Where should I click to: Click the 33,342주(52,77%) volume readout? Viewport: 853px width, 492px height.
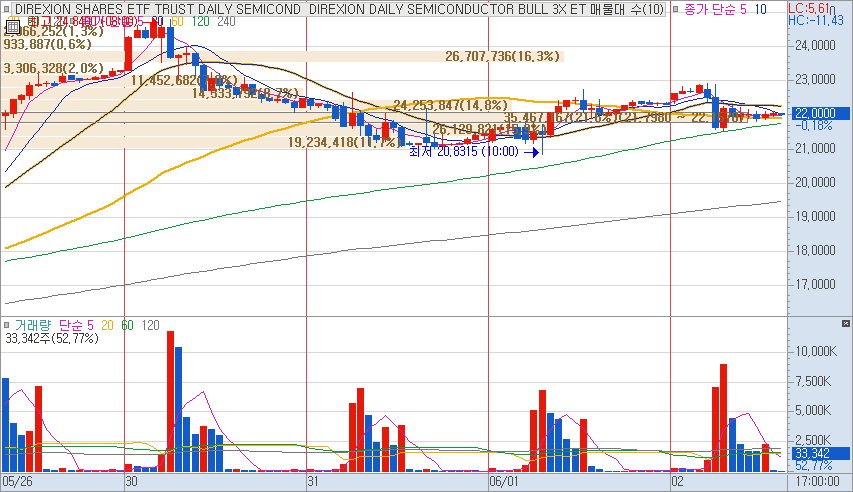click(52, 339)
